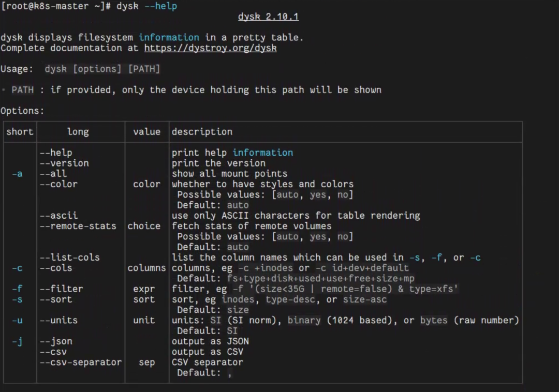This screenshot has height=392, width=559.
Task: Click the dysk 2.10.1 title text
Action: tap(269, 17)
